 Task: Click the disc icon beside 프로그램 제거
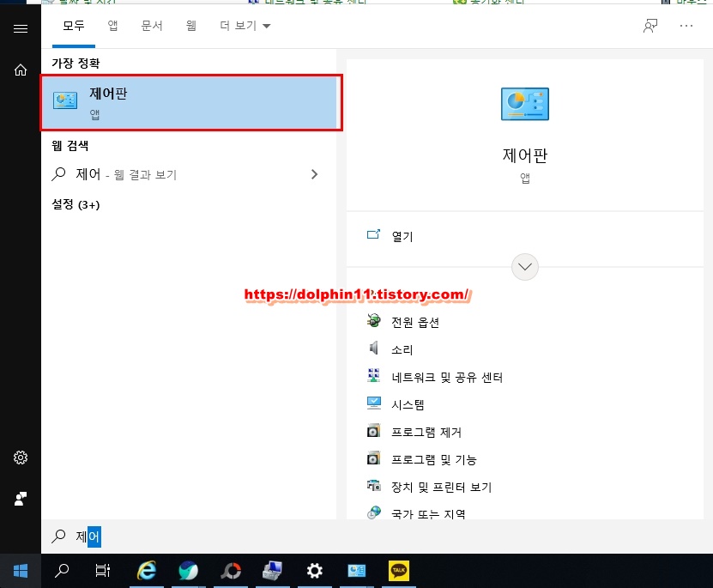(373, 430)
